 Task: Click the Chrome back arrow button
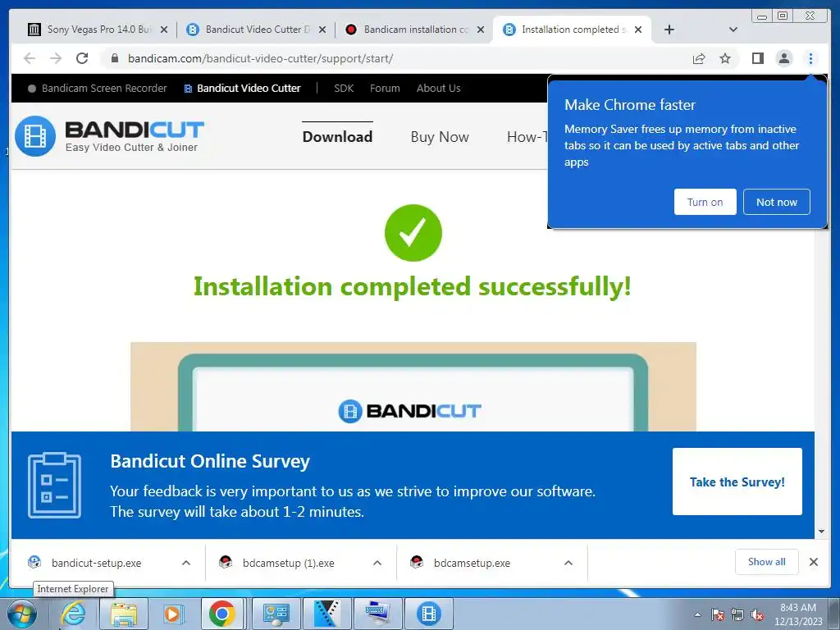(x=30, y=58)
